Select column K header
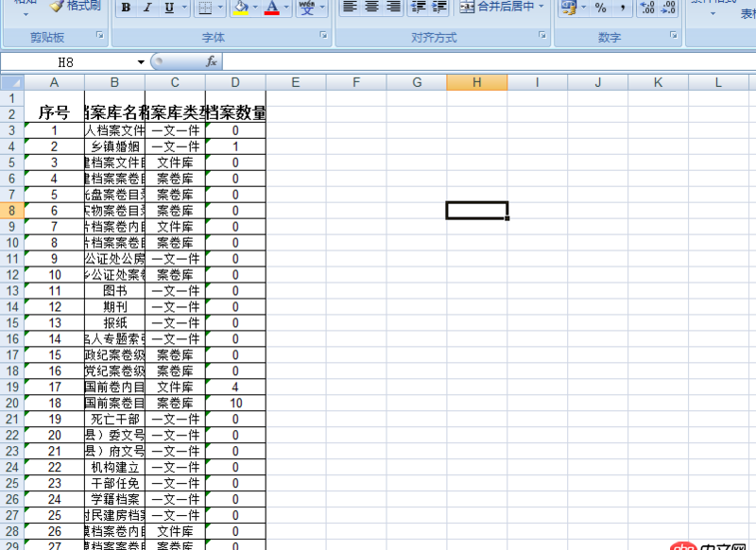The height and width of the screenshot is (550, 756). click(x=658, y=82)
